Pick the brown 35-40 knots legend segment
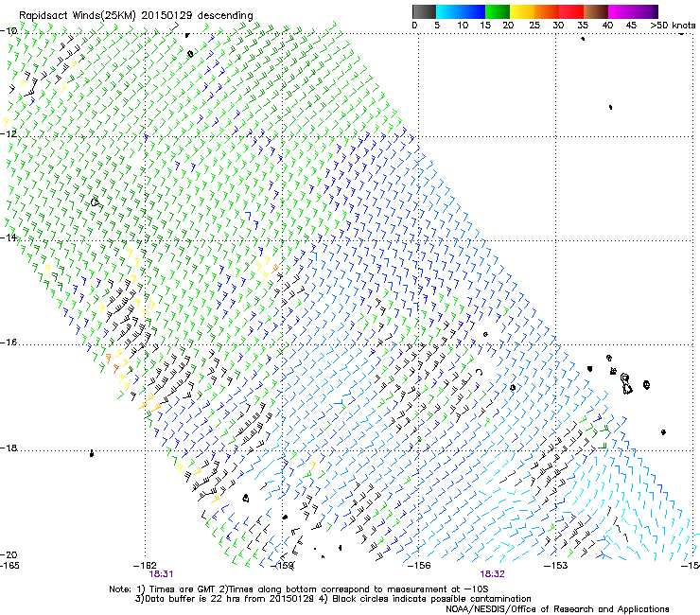 tap(596, 11)
